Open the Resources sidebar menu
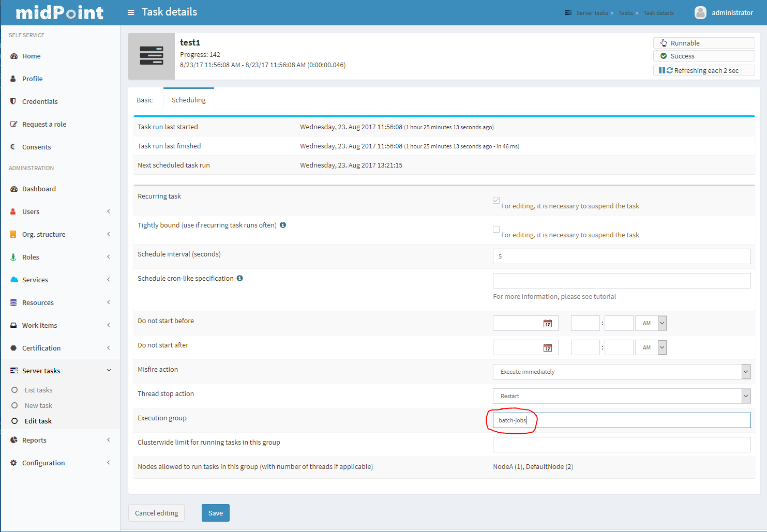The image size is (767, 532). click(x=60, y=303)
